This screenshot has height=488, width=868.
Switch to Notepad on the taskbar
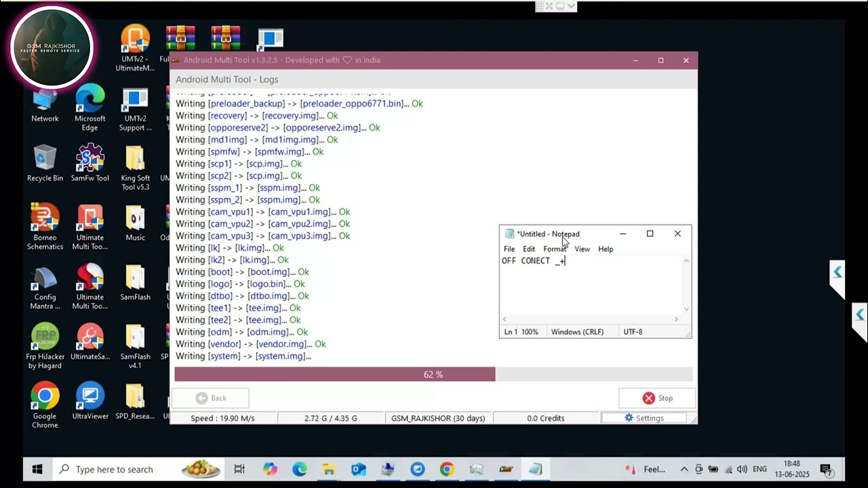pyautogui.click(x=536, y=469)
